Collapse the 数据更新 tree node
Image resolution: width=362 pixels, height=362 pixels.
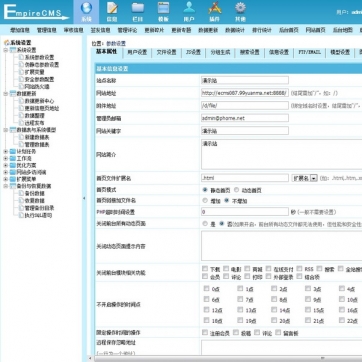[6, 94]
